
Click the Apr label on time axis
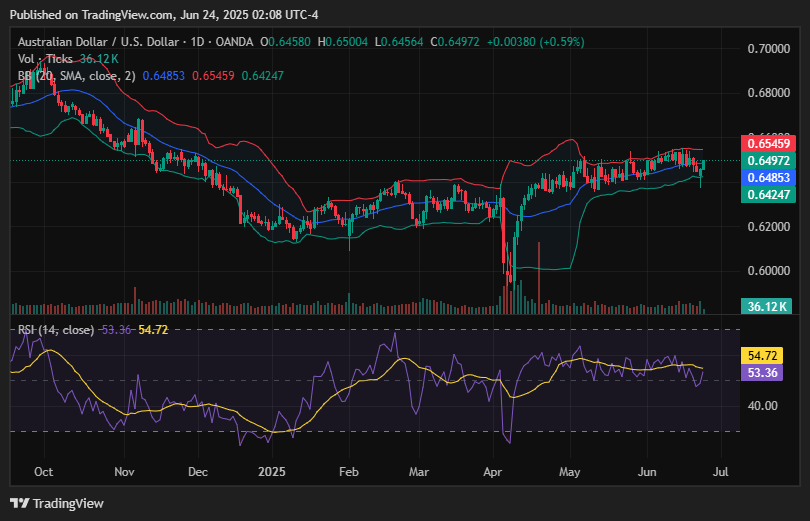tap(492, 472)
